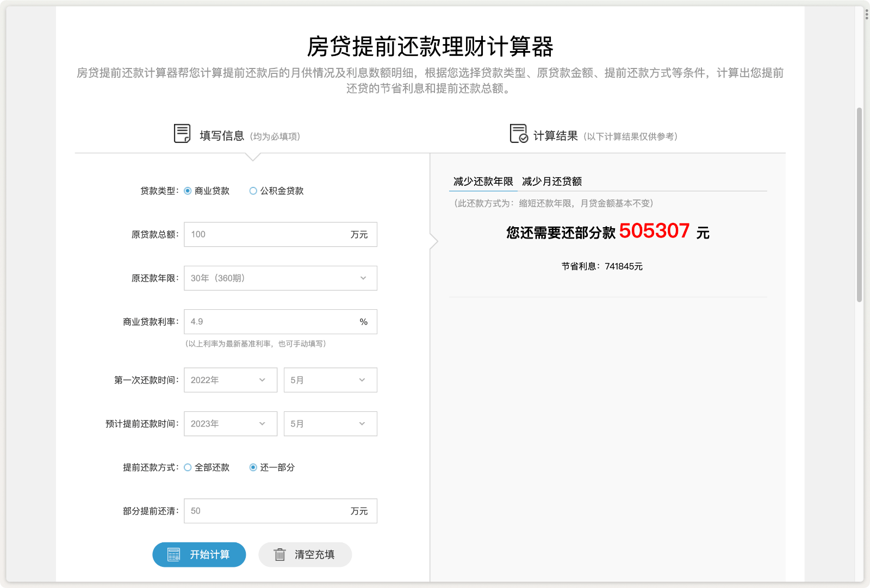Open the prepayment year dropdown showing 2023年
Viewport: 870px width, 588px height.
(x=230, y=423)
